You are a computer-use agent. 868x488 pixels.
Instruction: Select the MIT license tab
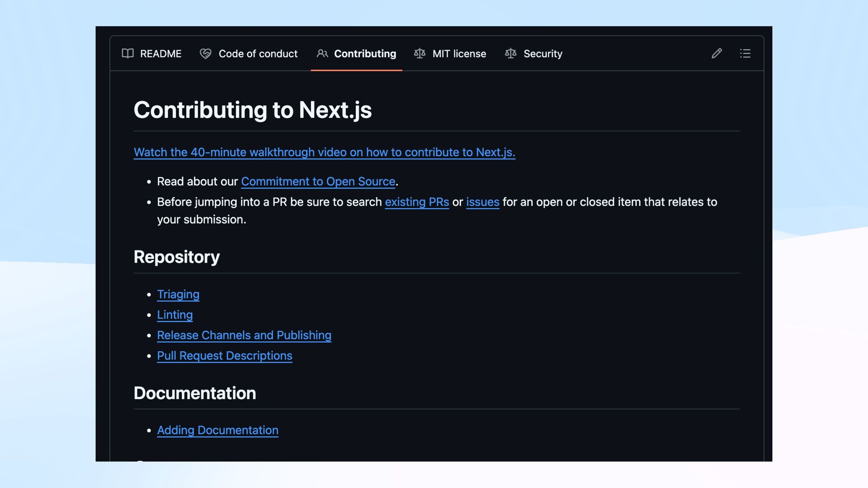(x=459, y=54)
